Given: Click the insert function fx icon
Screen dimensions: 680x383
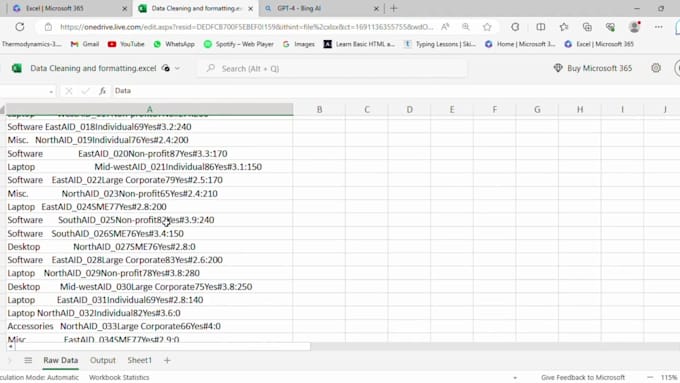Looking at the screenshot, I should click(102, 91).
